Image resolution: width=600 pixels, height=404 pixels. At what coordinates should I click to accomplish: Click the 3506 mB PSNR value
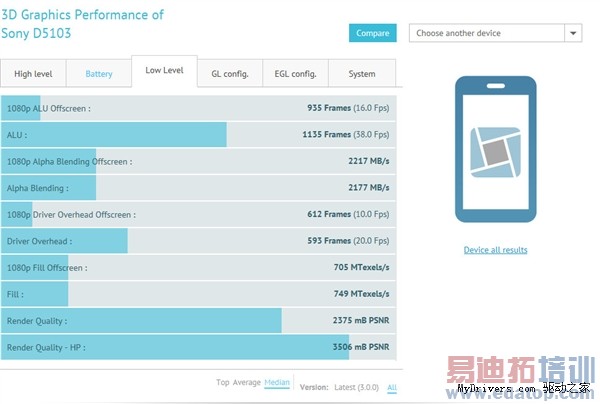pos(361,347)
